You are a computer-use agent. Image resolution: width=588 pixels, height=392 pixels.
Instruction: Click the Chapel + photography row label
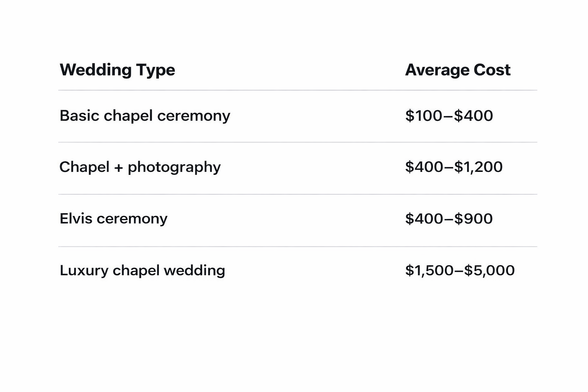tap(140, 167)
